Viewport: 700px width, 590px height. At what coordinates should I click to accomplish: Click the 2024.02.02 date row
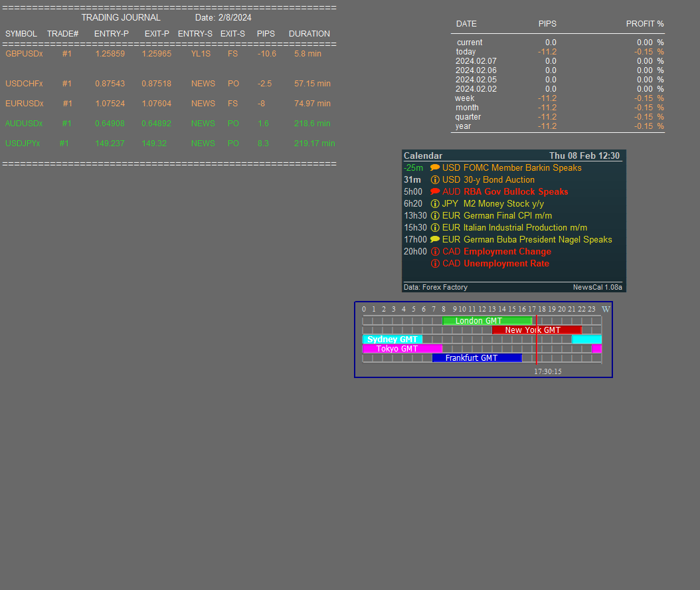point(476,89)
